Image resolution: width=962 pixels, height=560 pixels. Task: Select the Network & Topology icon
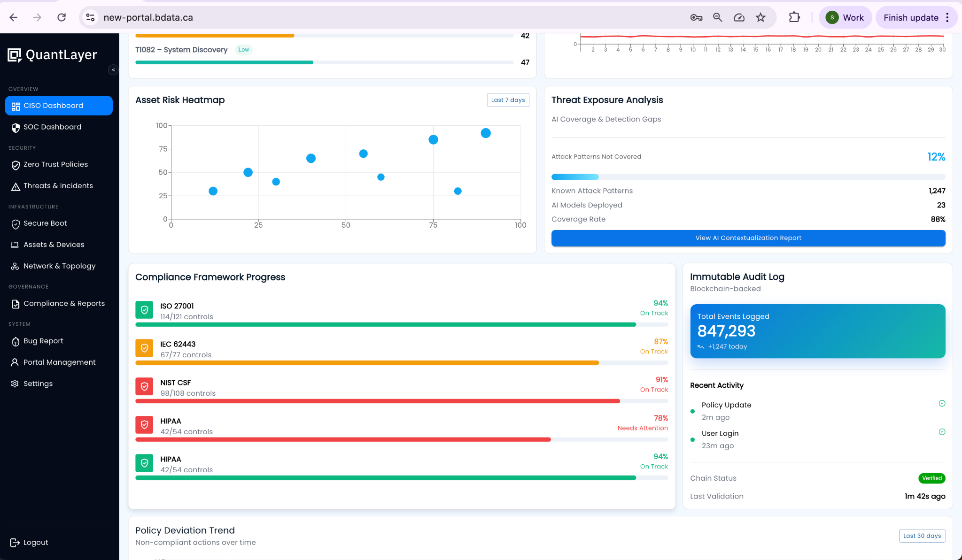tap(16, 266)
